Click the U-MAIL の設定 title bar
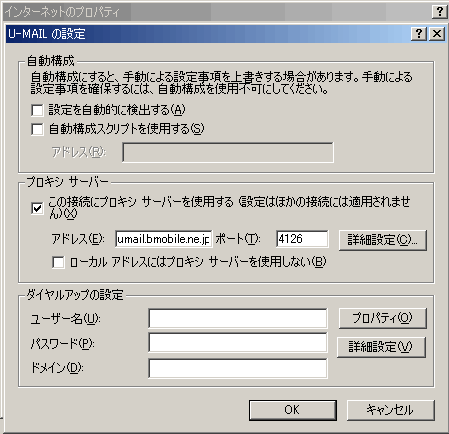Image resolution: width=449 pixels, height=434 pixels. pyautogui.click(x=207, y=34)
